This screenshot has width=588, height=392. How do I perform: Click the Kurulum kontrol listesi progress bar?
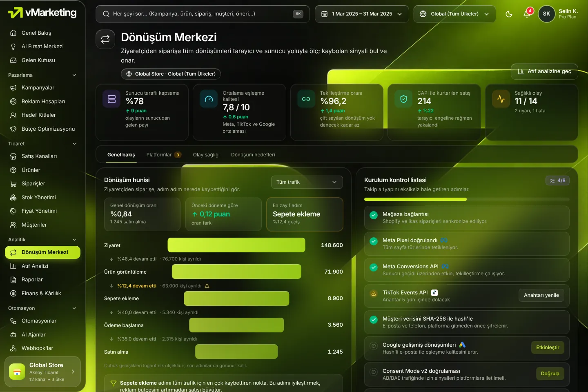(x=467, y=199)
